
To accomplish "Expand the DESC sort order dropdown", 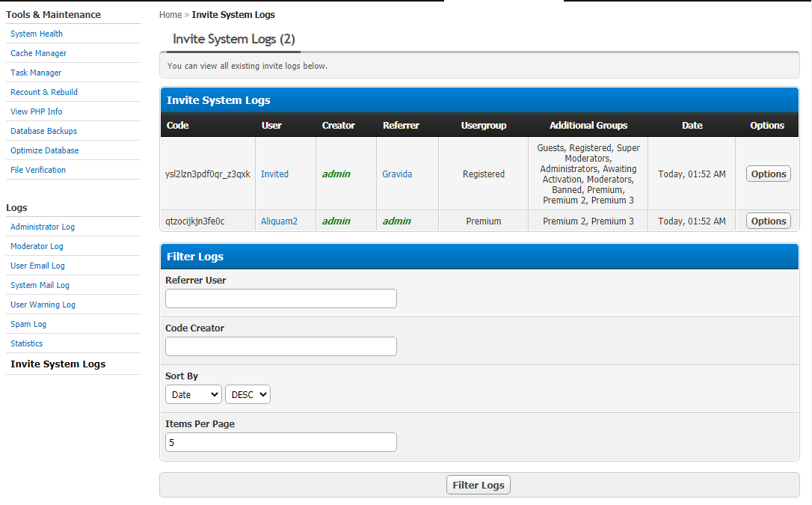I will (247, 394).
